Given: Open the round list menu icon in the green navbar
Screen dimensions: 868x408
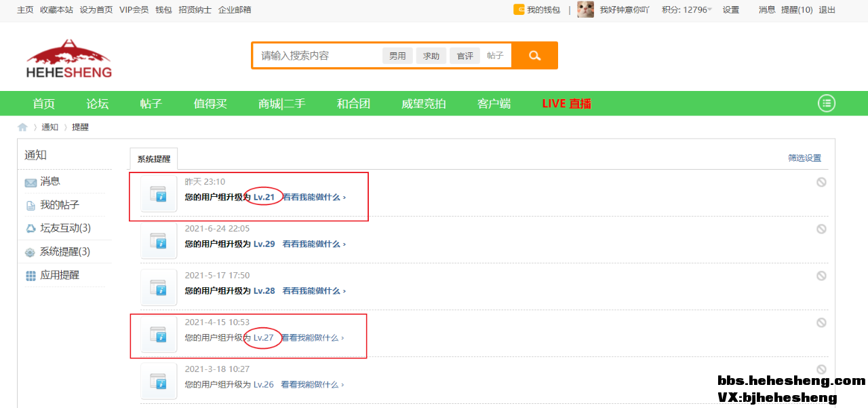Looking at the screenshot, I should [x=826, y=103].
